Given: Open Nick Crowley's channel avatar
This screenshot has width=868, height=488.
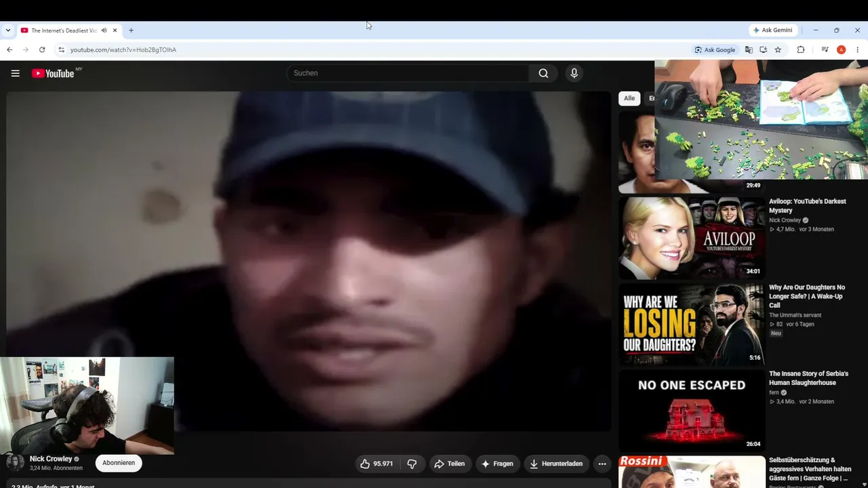Looking at the screenshot, I should (15, 463).
